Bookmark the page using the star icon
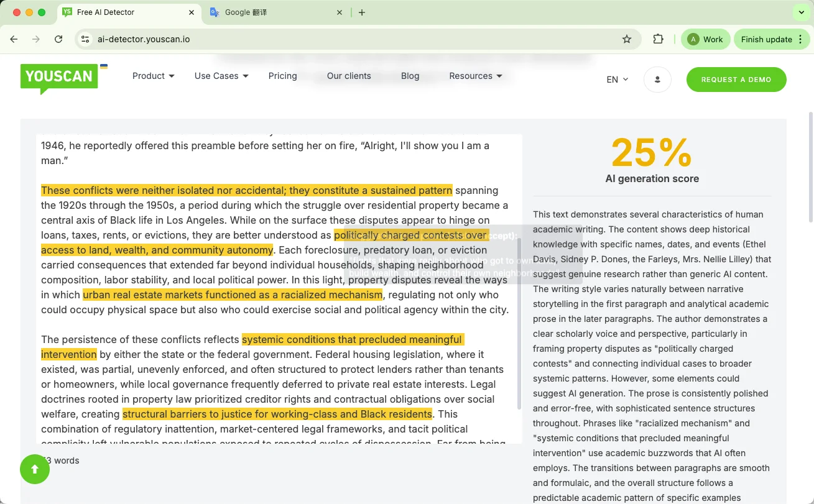Viewport: 814px width, 504px height. [626, 39]
